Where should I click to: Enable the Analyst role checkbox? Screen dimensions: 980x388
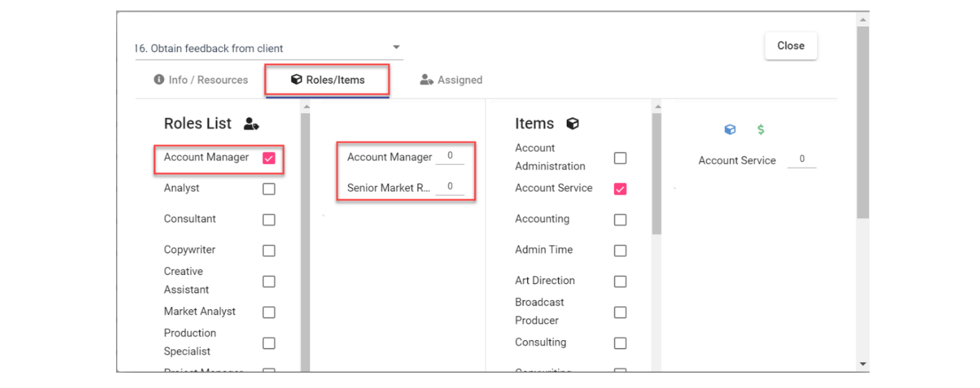click(269, 189)
